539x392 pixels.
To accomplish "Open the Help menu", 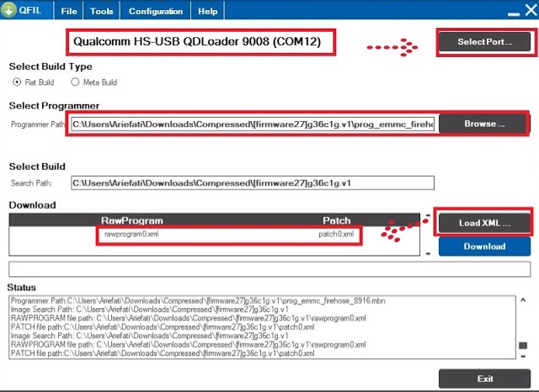I will pyautogui.click(x=208, y=11).
